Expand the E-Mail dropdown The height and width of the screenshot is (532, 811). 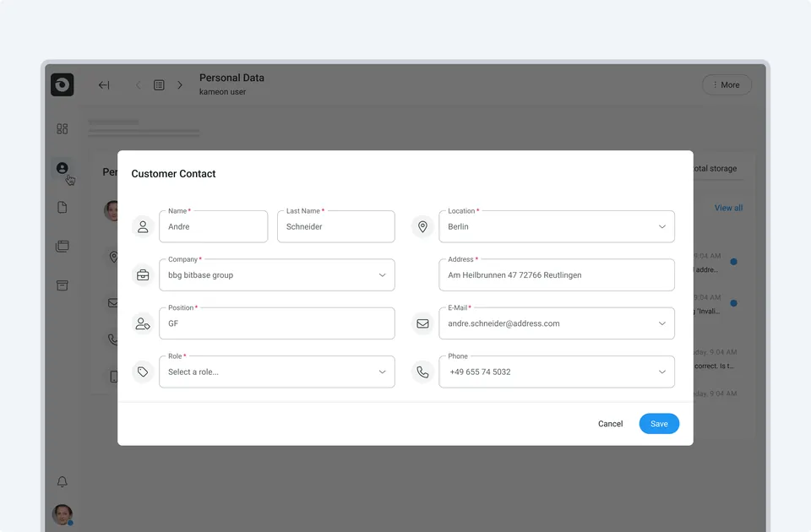557,323
